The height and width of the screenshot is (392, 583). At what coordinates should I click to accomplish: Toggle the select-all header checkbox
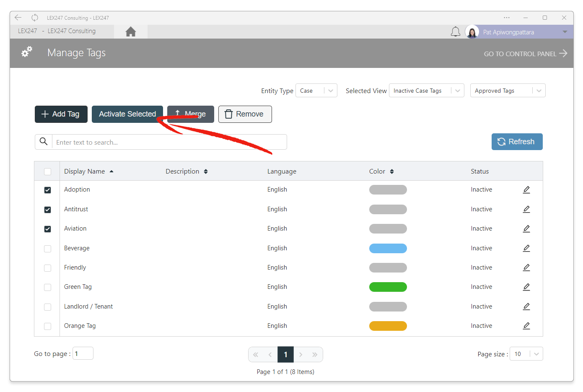[x=47, y=171]
